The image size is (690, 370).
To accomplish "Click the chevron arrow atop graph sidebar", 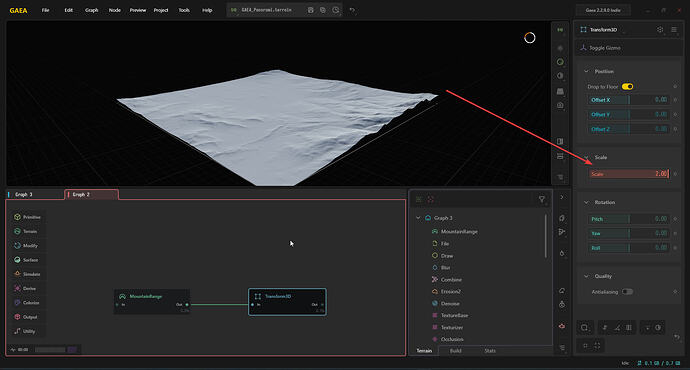I will (x=562, y=198).
